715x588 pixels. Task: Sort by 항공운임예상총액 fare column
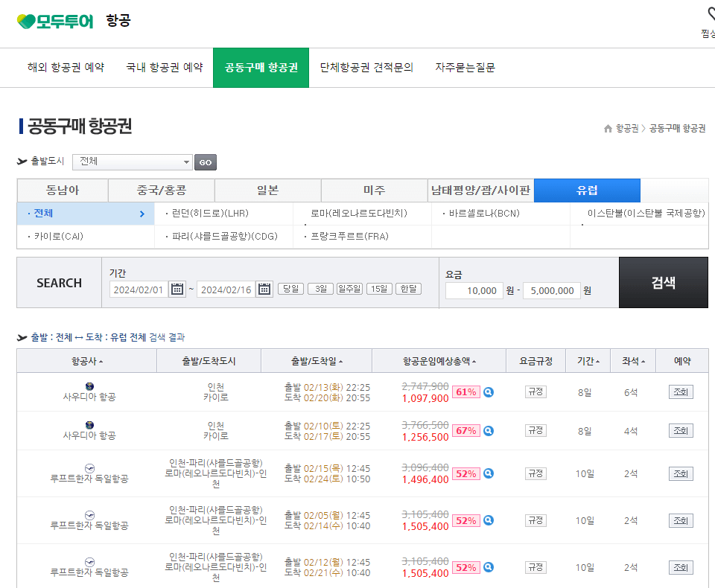437,360
